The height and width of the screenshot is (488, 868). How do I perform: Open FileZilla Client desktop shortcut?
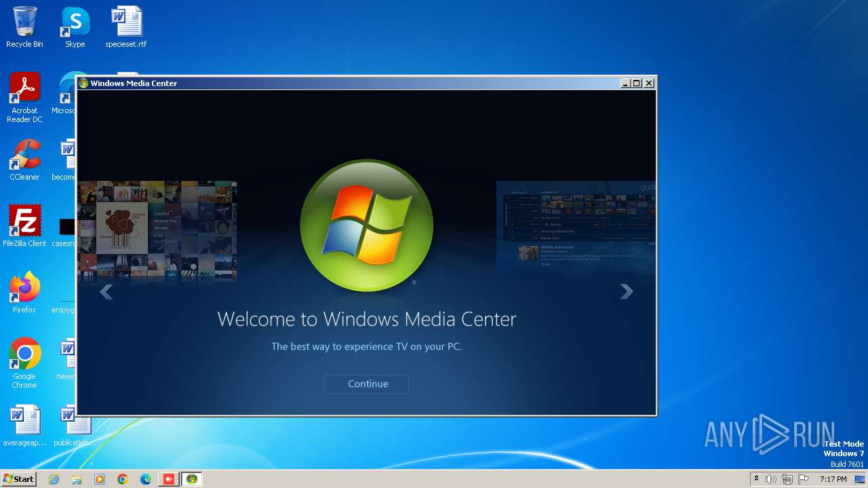(x=24, y=226)
